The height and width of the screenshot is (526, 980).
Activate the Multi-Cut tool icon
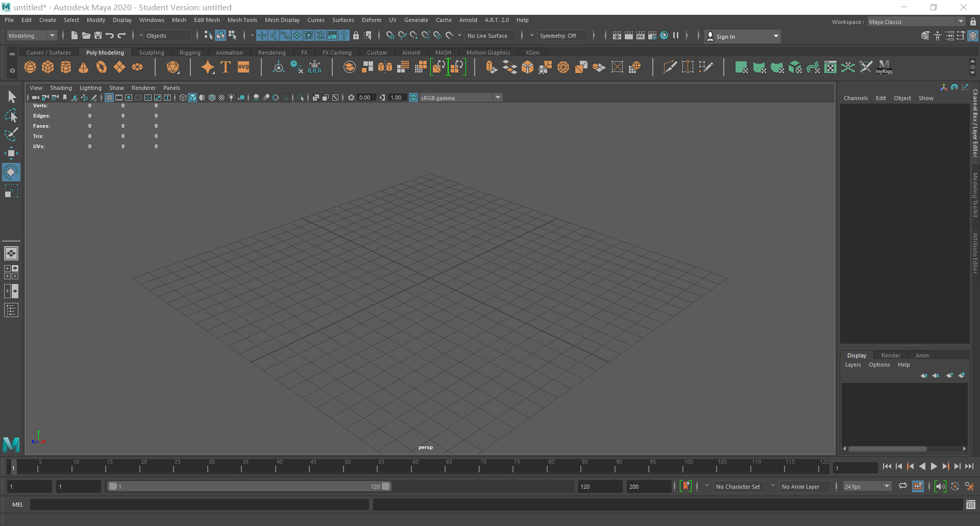point(670,67)
